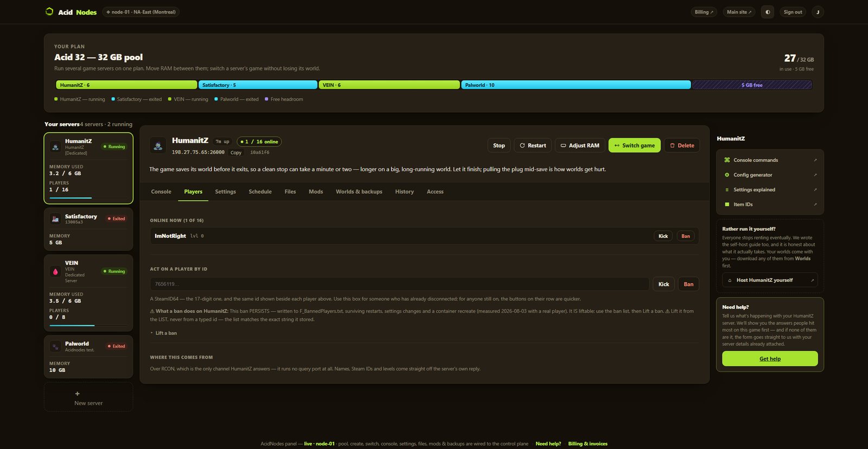This screenshot has height=449, width=868.
Task: Open the Worlds & backups tab
Action: 359,192
